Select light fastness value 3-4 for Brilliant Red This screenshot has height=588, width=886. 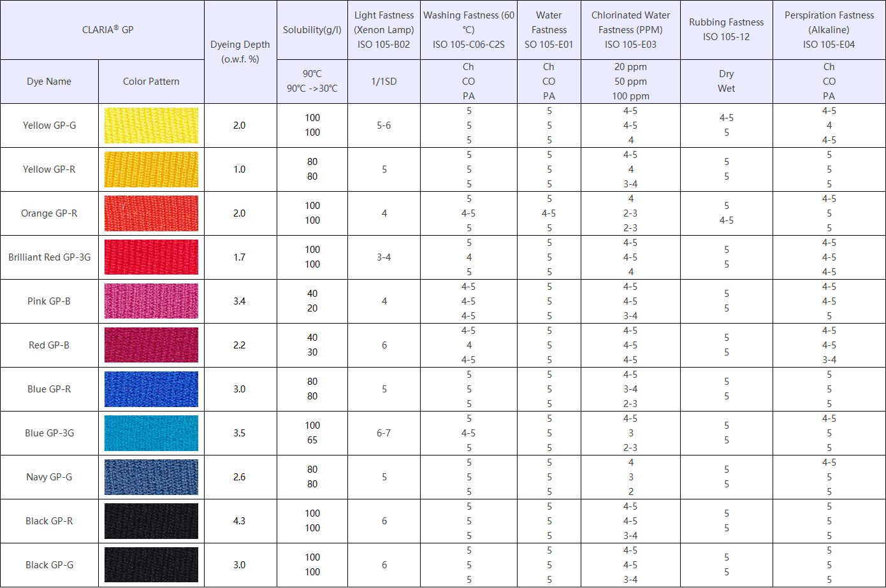point(384,257)
